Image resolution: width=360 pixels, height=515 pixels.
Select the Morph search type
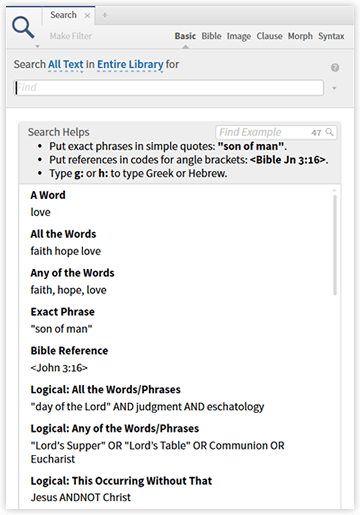pyautogui.click(x=300, y=36)
